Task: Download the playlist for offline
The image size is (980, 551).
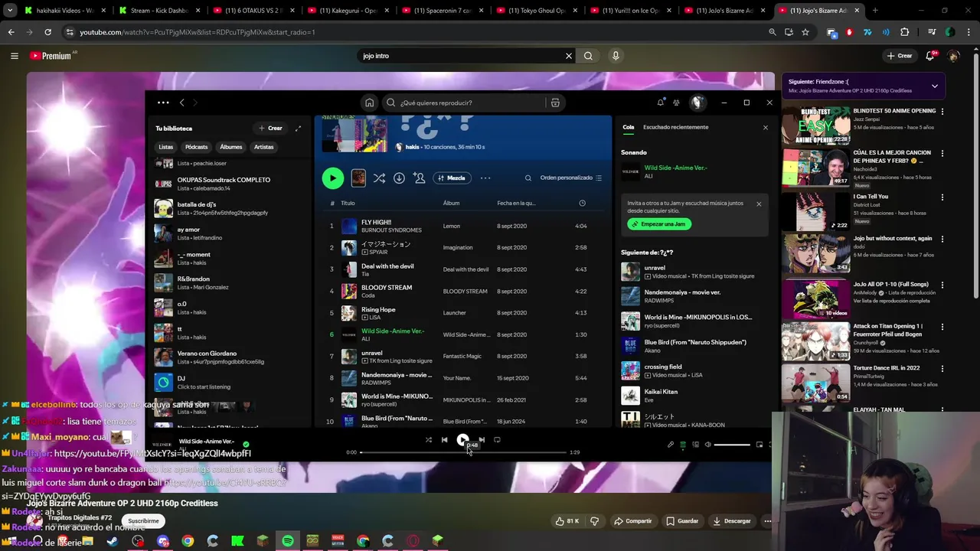Action: coord(399,178)
